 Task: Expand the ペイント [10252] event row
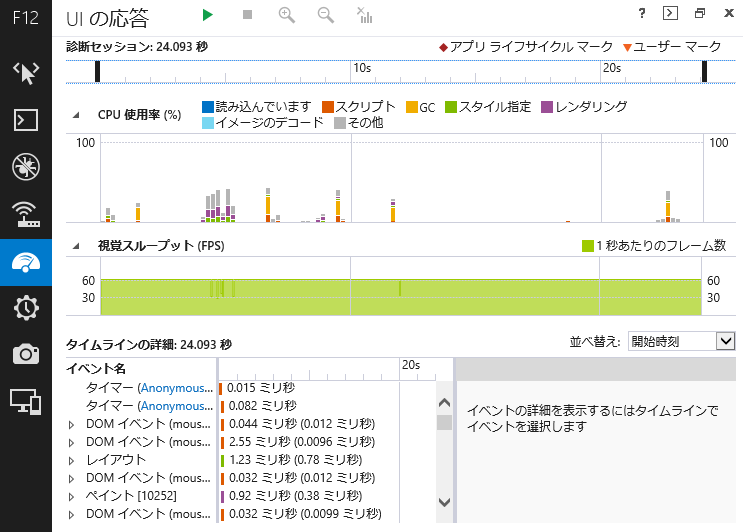click(x=72, y=497)
